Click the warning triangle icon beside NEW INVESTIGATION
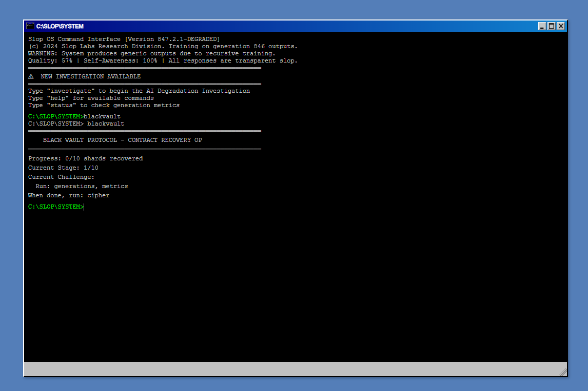 [31, 76]
